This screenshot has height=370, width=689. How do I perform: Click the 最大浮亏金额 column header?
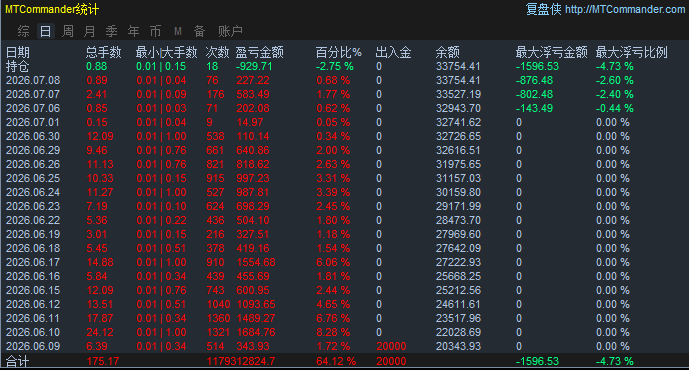pyautogui.click(x=551, y=53)
